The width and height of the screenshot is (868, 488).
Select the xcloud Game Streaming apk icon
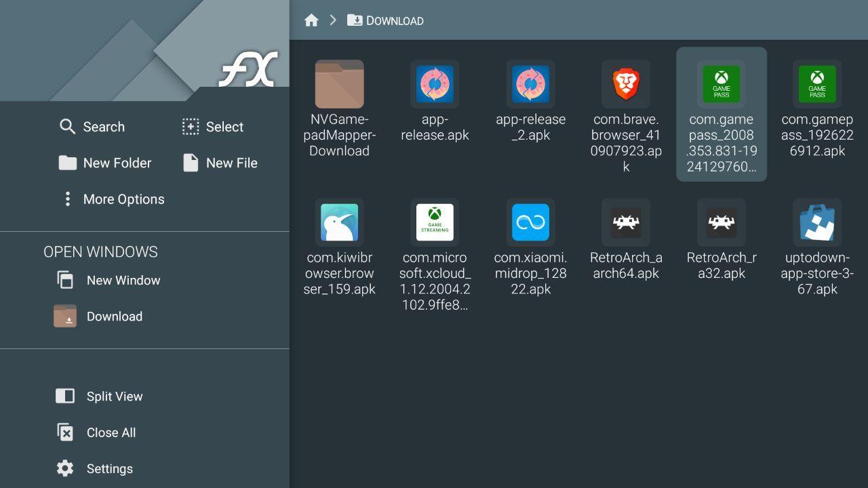click(x=435, y=222)
